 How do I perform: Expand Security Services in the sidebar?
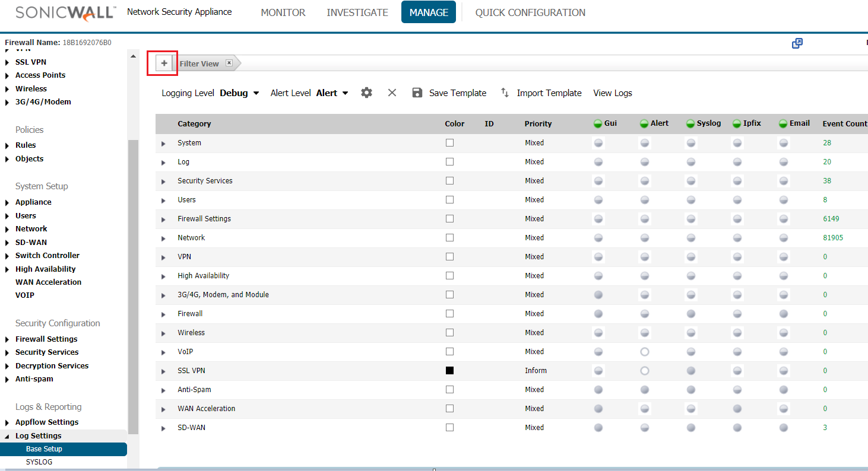click(7, 353)
